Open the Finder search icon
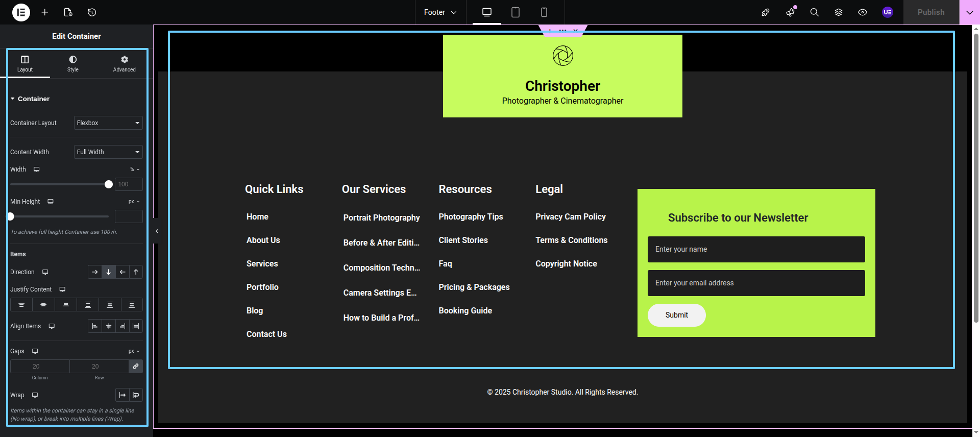 tap(815, 12)
